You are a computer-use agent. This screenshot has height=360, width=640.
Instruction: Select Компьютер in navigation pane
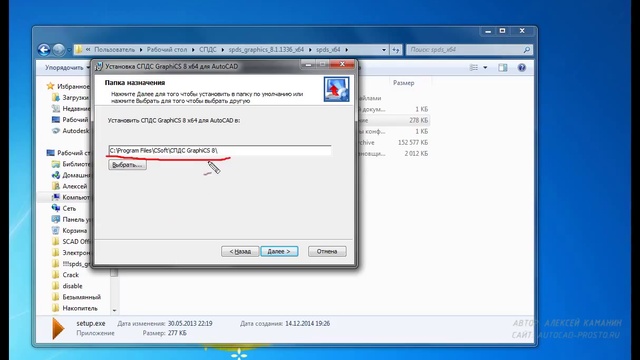[x=71, y=197]
